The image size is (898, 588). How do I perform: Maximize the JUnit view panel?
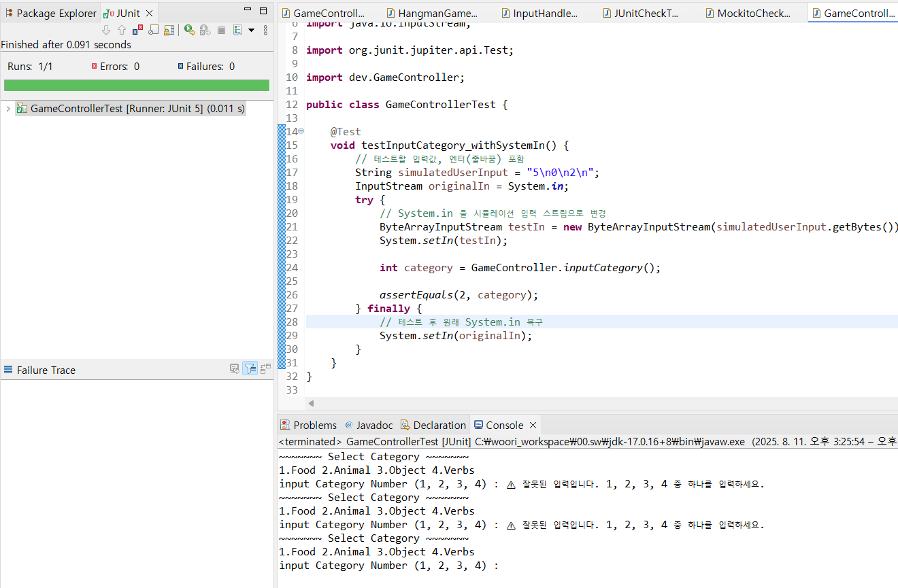263,10
